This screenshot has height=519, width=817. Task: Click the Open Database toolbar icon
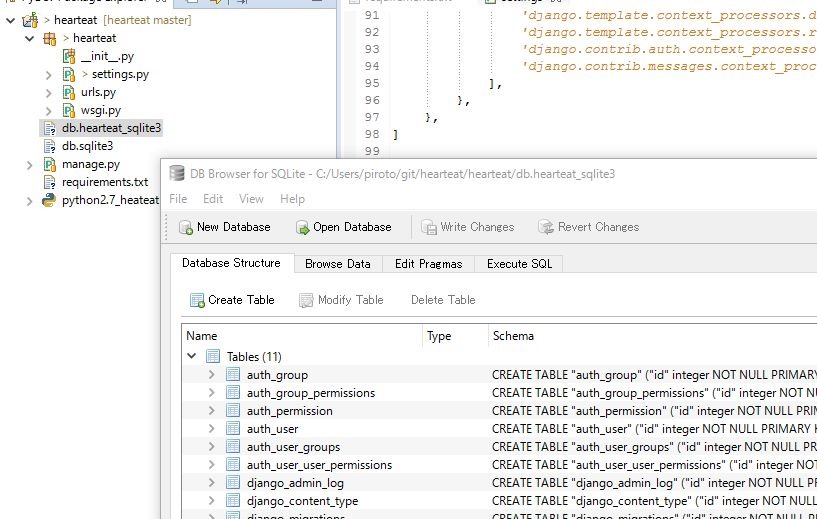303,227
